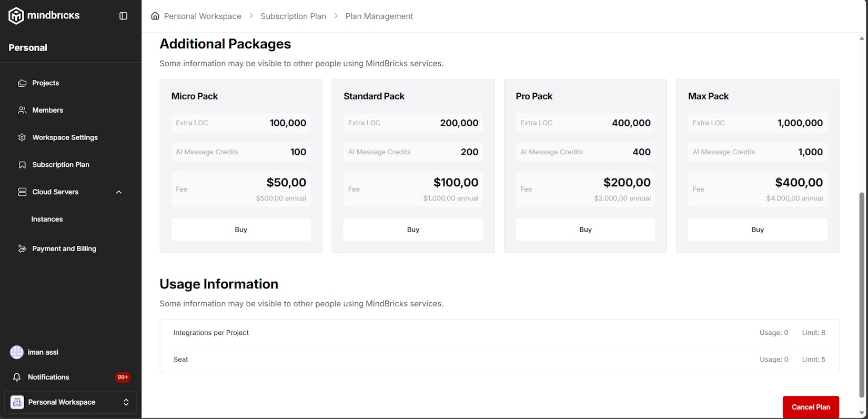Click the Payment and Billing icon

pos(22,249)
